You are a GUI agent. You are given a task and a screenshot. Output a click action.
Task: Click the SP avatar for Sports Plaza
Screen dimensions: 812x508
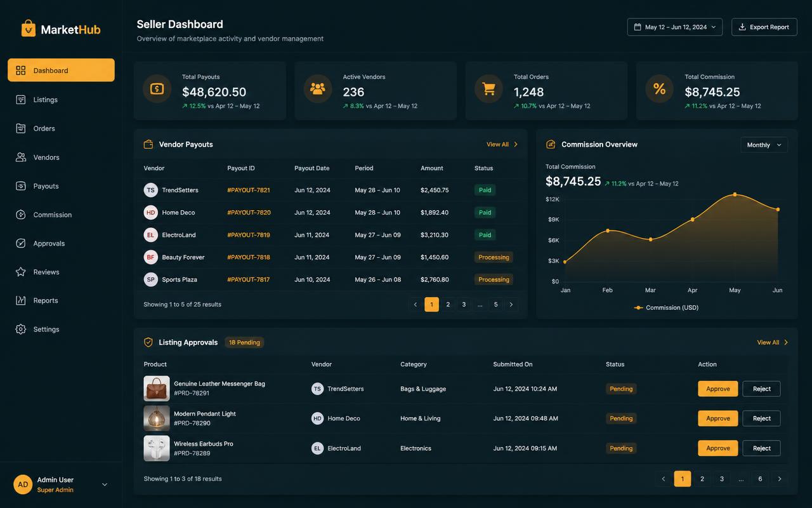click(x=150, y=279)
